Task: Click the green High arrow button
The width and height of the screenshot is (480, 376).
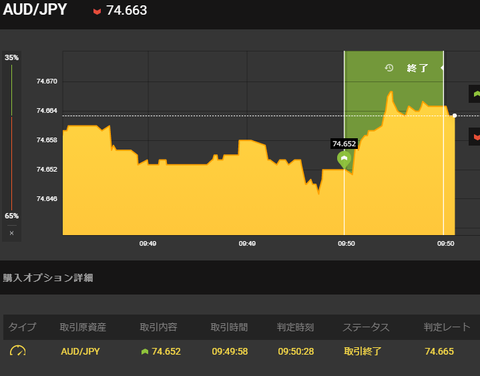Action: tap(475, 94)
